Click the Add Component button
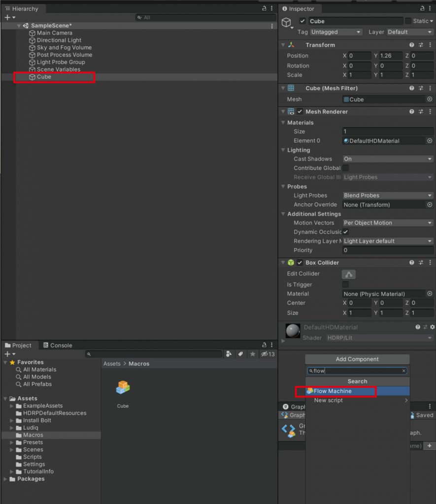Screen dimensions: 436x504 coord(357,359)
